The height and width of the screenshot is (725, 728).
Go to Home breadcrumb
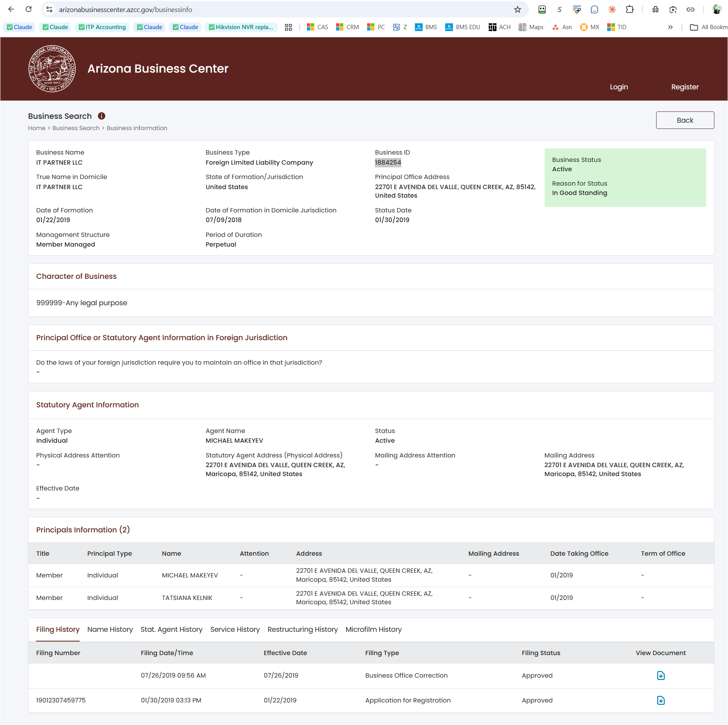click(x=37, y=128)
